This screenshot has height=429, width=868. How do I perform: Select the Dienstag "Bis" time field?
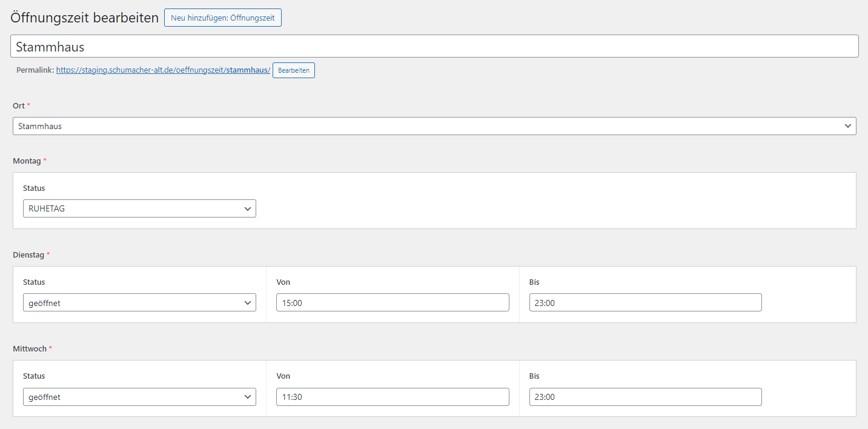click(644, 303)
